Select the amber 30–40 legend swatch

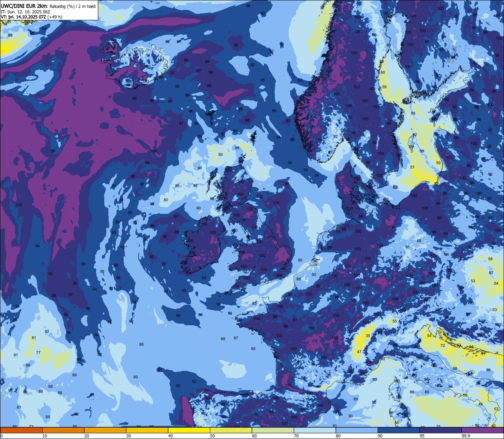[x=147, y=430]
